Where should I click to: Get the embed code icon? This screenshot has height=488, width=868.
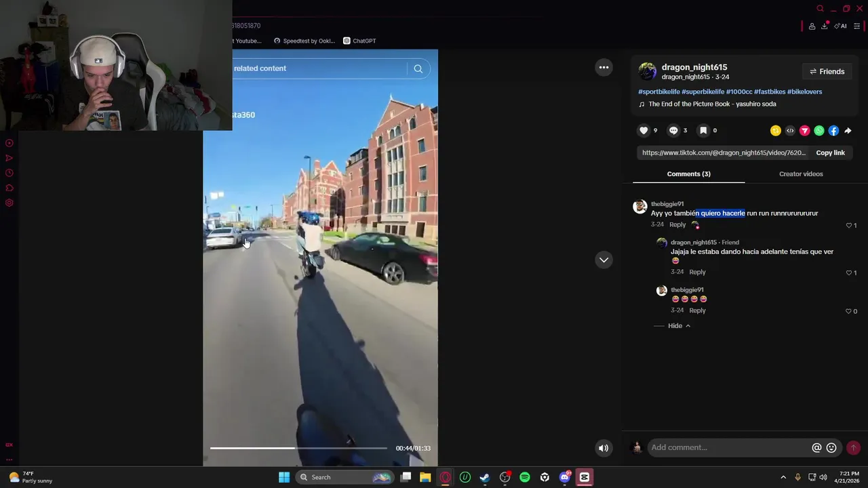point(790,131)
